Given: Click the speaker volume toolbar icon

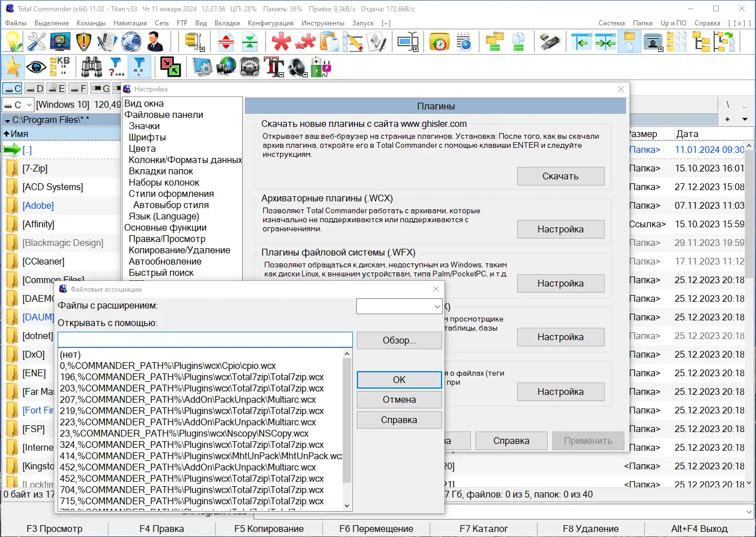Looking at the screenshot, I should (298, 67).
